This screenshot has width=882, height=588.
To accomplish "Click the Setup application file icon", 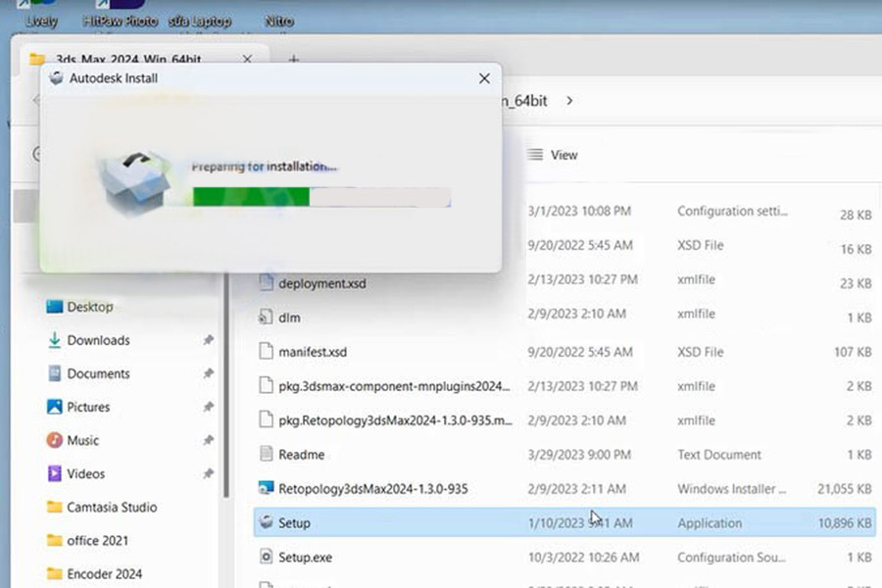I will 265,522.
